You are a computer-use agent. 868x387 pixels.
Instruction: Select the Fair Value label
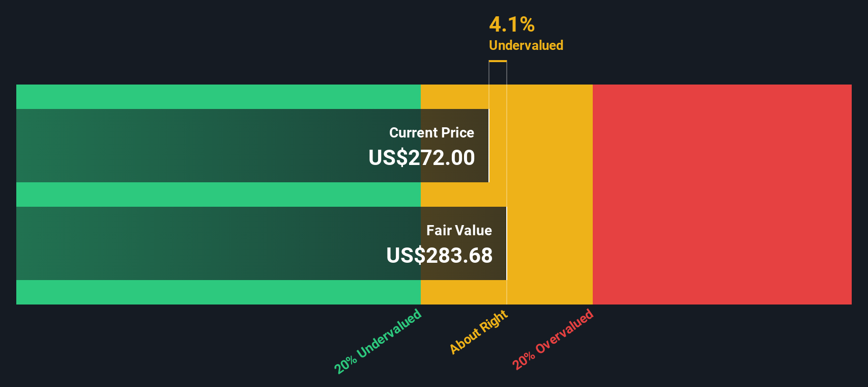coord(459,230)
